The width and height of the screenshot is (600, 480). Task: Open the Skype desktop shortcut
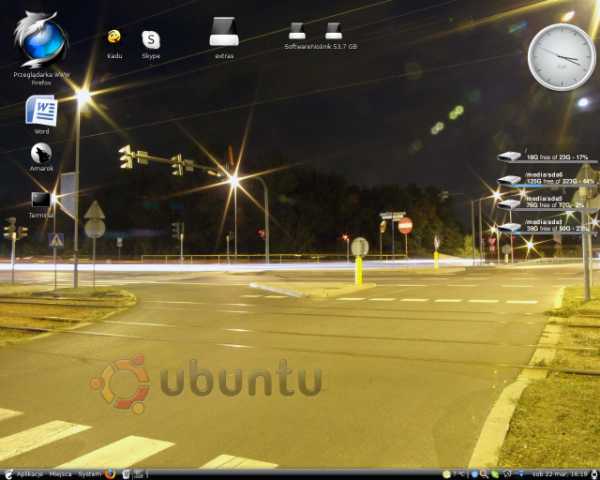coord(151,40)
